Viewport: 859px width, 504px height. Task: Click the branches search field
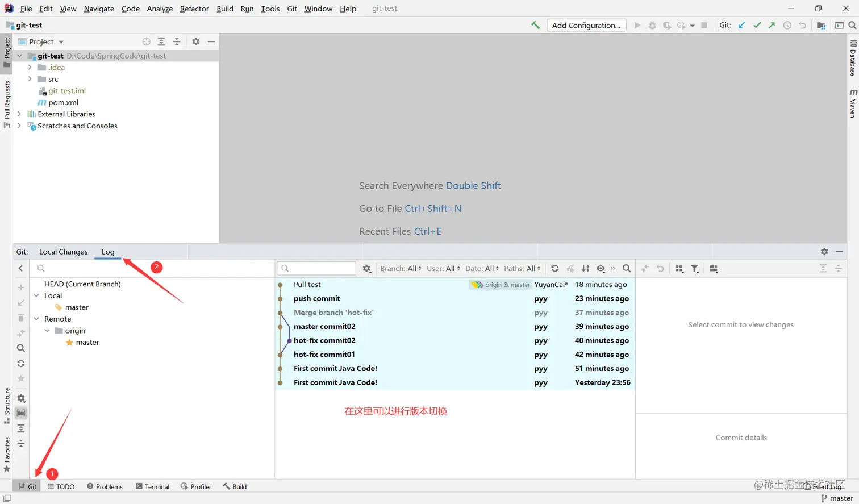coord(153,268)
